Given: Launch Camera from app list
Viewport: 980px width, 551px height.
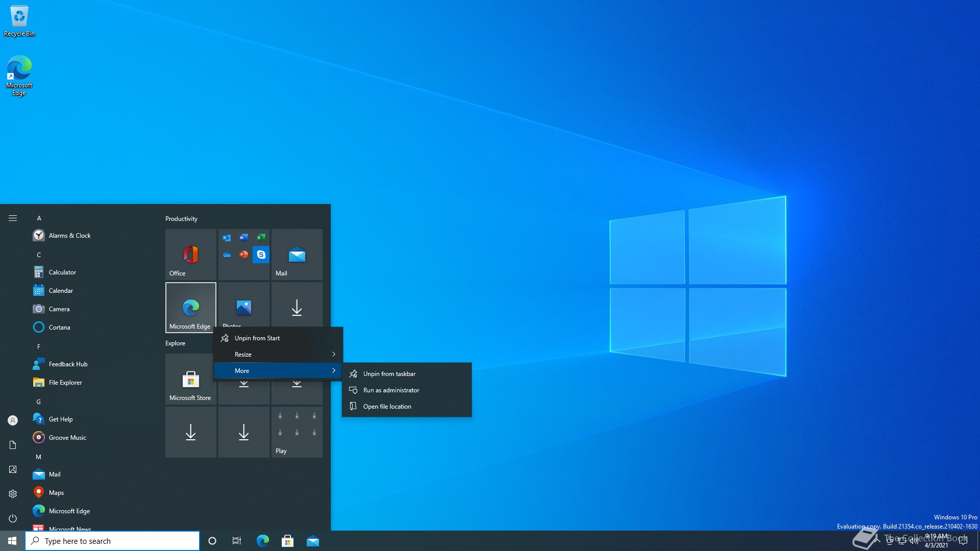Looking at the screenshot, I should tap(92, 309).
